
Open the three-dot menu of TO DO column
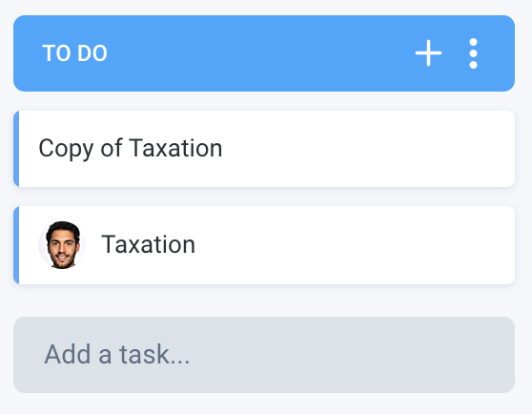[x=473, y=53]
